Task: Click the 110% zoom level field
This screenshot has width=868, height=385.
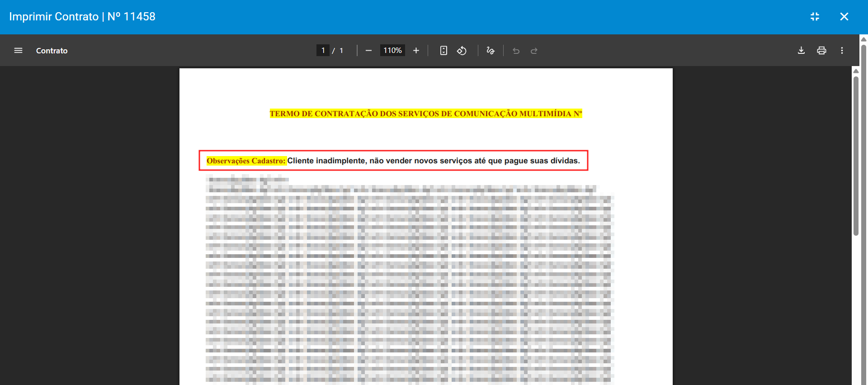Action: click(392, 51)
